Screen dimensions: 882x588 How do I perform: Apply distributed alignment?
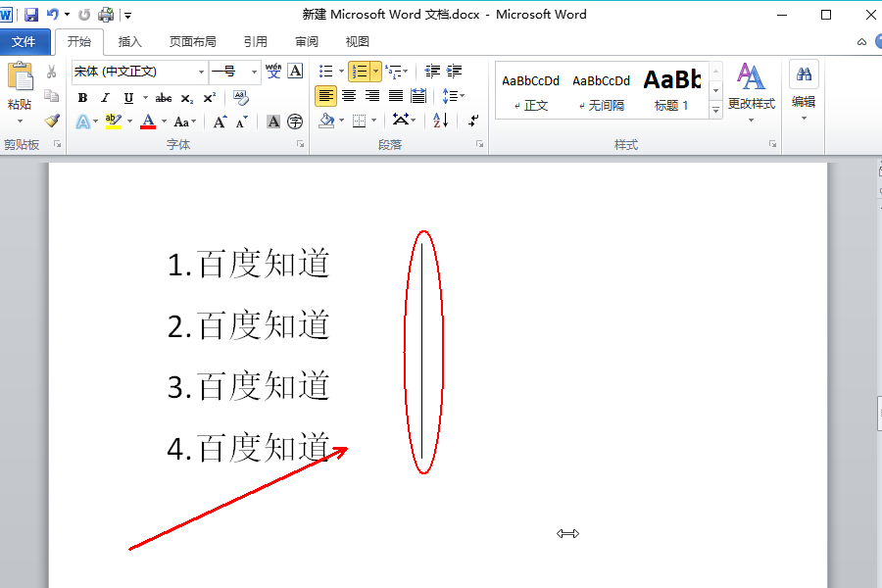point(417,96)
